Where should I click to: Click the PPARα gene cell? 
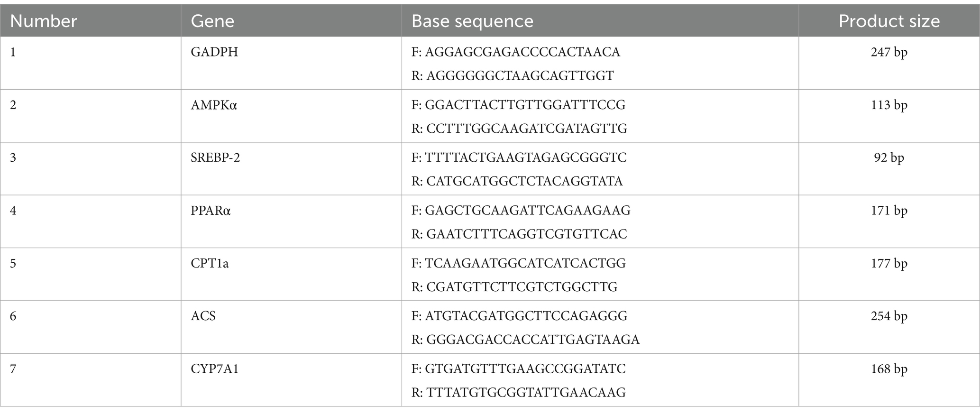(x=211, y=210)
